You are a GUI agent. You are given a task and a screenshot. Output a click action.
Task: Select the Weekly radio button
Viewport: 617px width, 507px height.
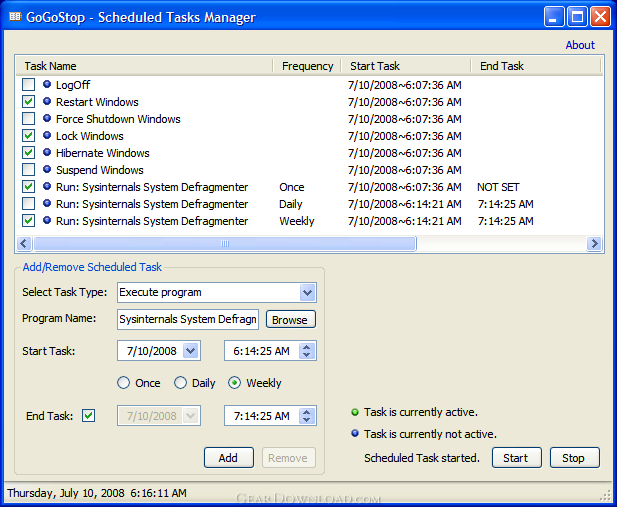235,383
